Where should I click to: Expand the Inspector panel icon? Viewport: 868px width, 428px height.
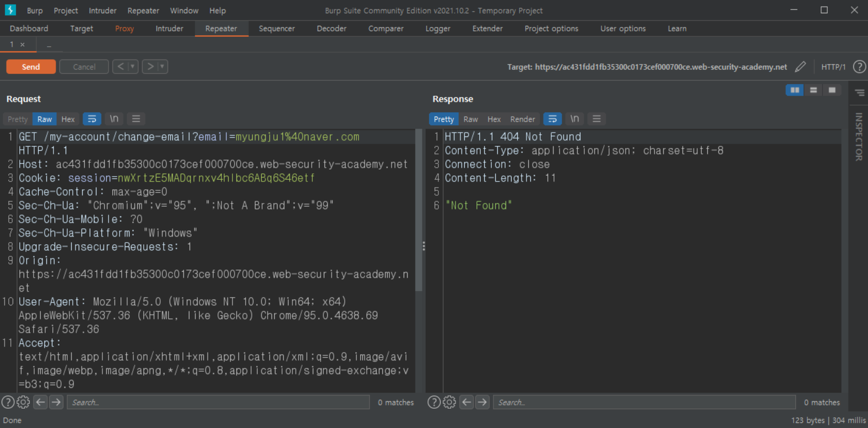coord(860,93)
